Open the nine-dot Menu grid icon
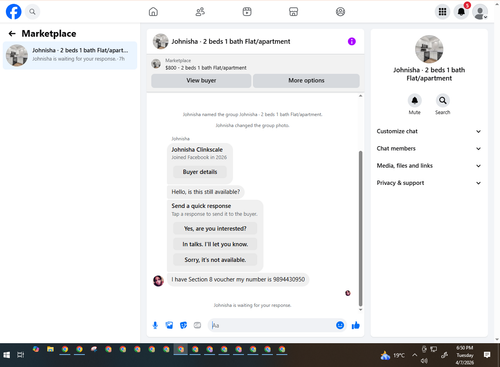Viewport: 500px width, 367px height. tap(442, 12)
